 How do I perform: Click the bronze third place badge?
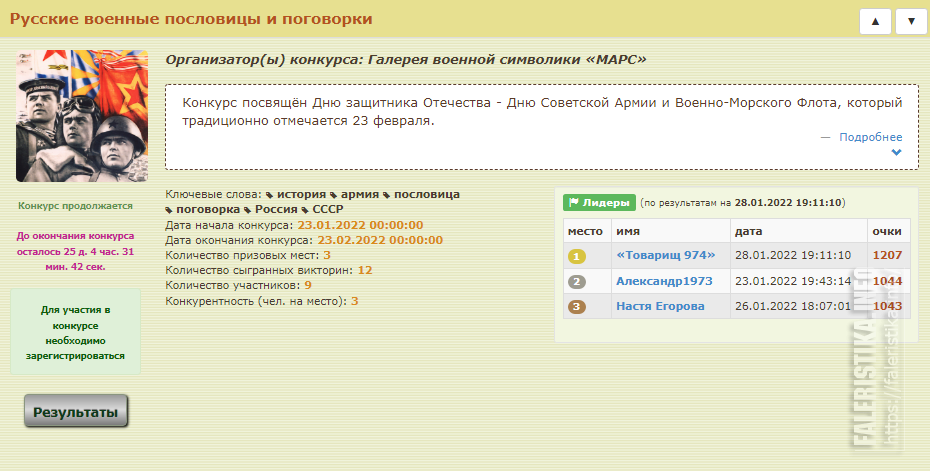[x=577, y=307]
